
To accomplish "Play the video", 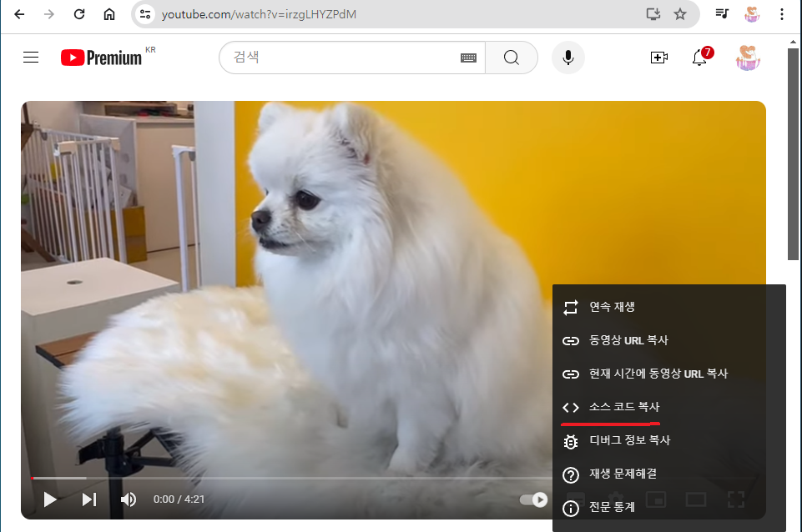I will coord(49,499).
